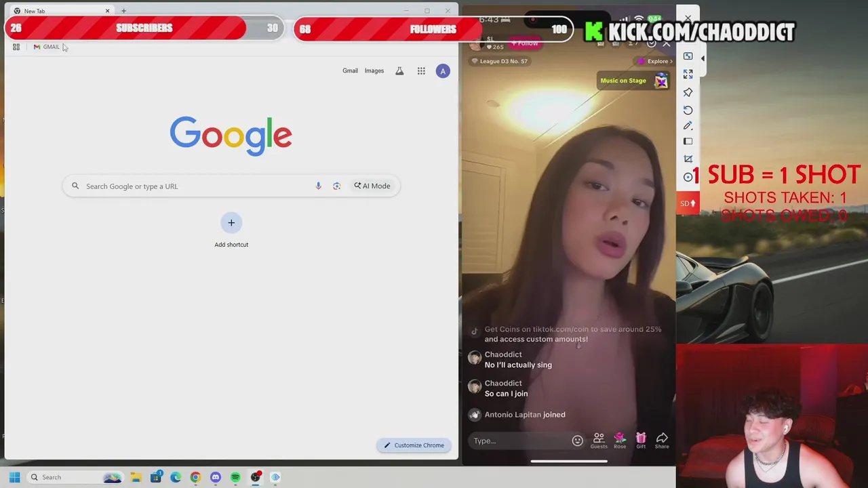
Task: Click the mirror toolbar minimize-window icon
Action: (x=688, y=56)
